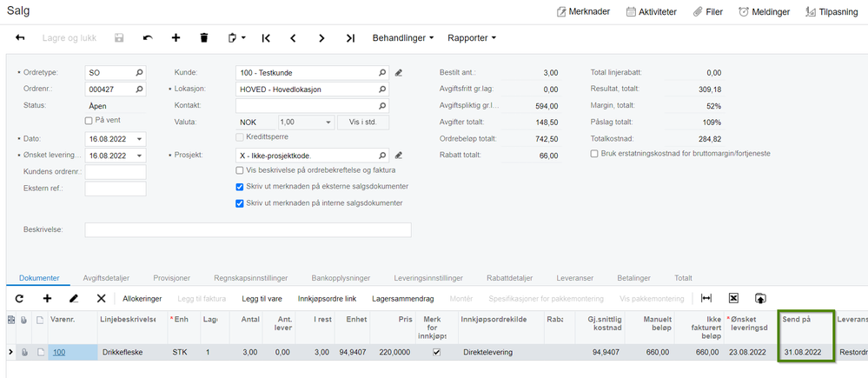Click the Vis i std. button

363,123
